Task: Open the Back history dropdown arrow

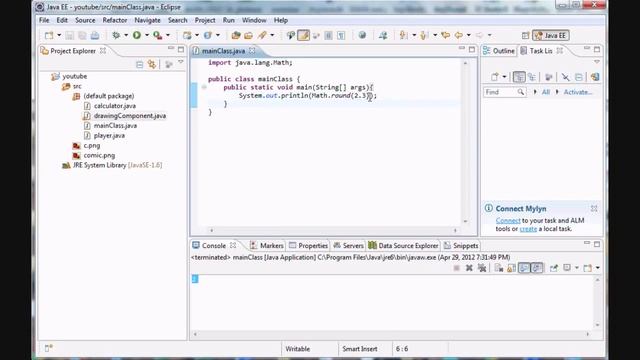Action: 469,36
